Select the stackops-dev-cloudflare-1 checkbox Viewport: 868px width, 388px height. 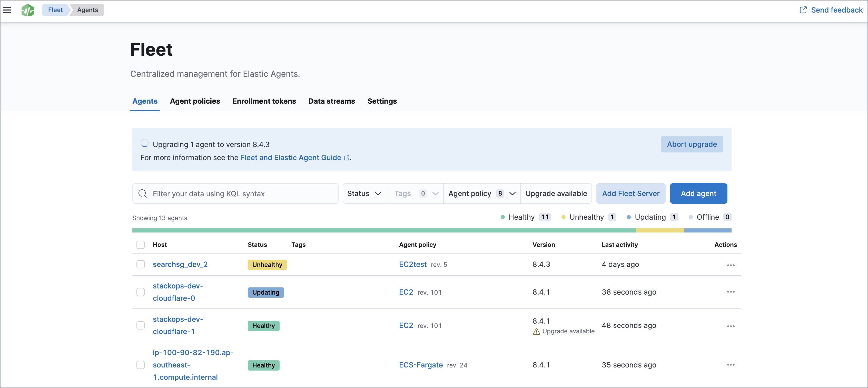[141, 325]
